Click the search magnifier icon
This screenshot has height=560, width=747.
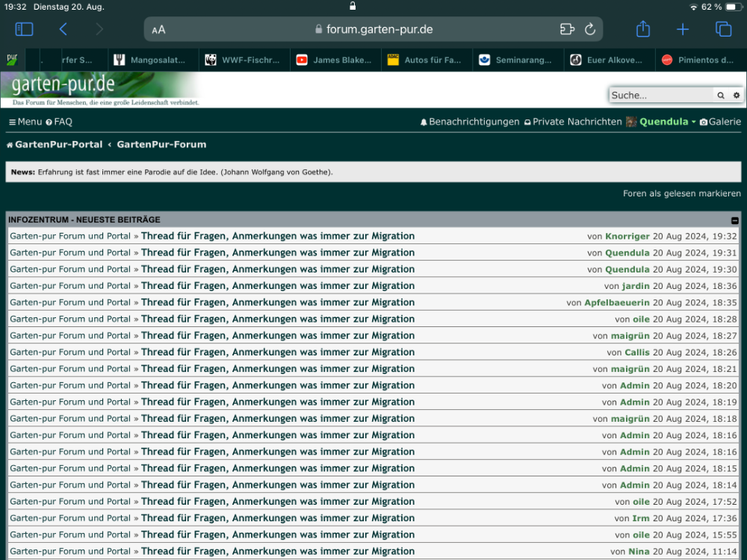(721, 96)
